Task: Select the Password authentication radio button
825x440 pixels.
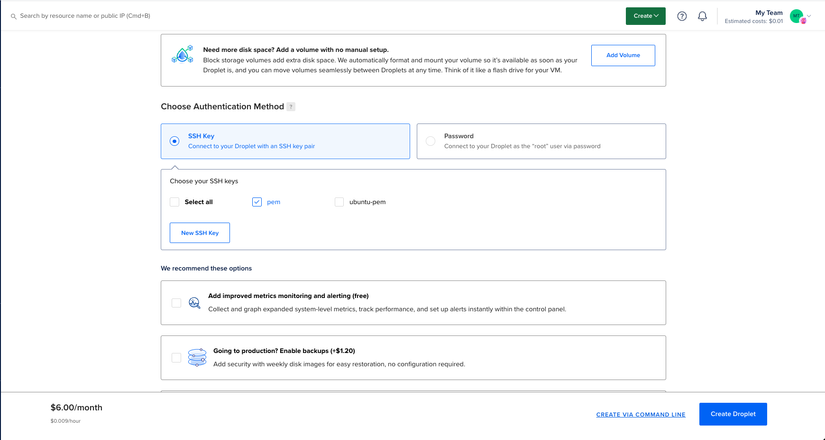Action: click(x=431, y=141)
